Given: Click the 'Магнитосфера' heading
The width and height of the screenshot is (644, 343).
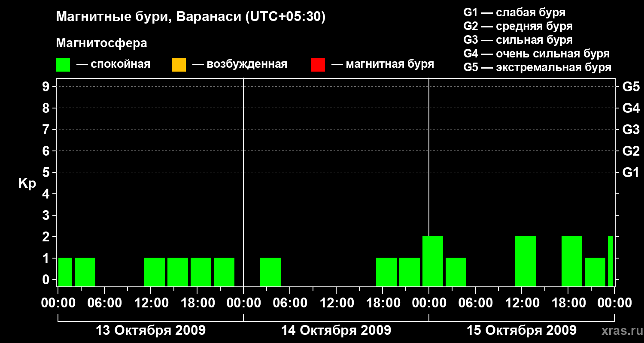Looking at the screenshot, I should (101, 43).
